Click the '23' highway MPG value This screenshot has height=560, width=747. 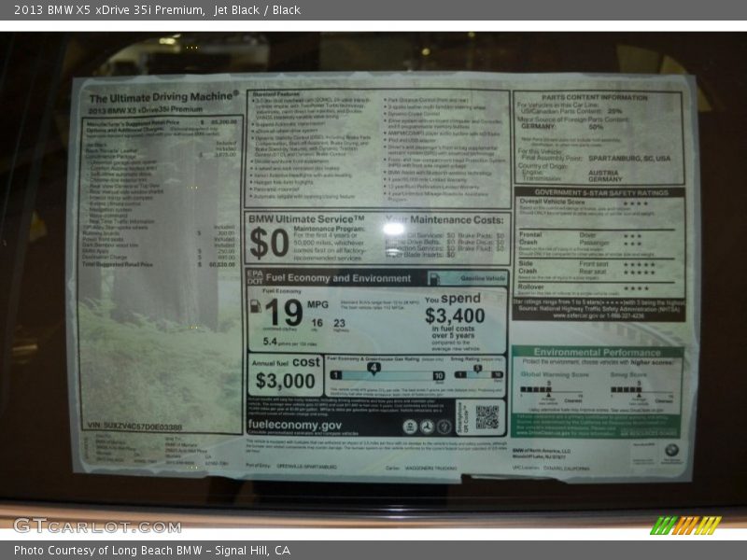pyautogui.click(x=339, y=323)
